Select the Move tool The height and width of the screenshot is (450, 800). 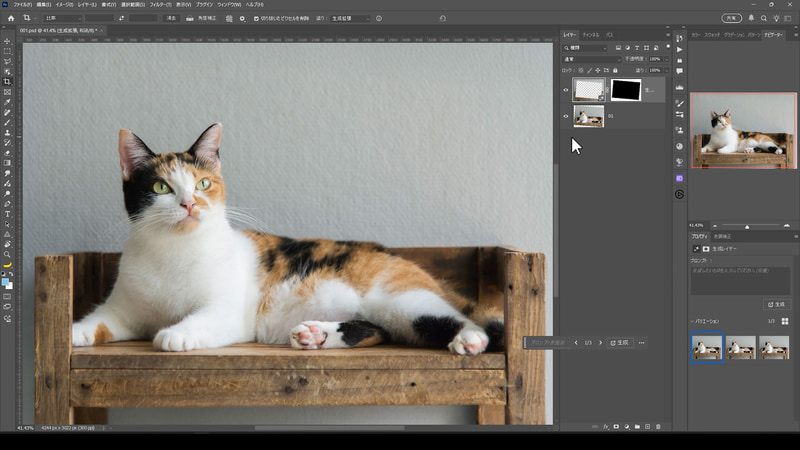[x=7, y=41]
